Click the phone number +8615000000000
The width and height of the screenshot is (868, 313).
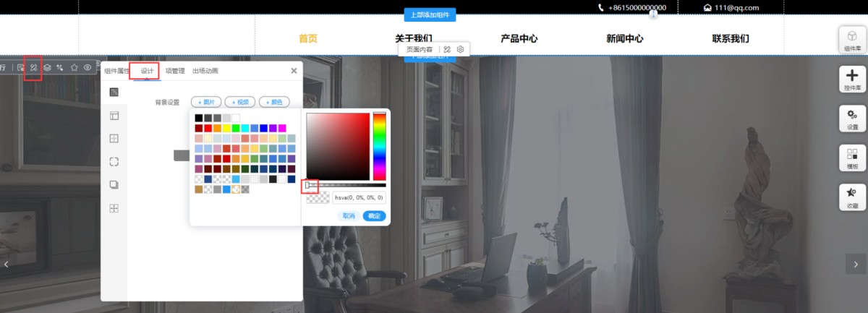[x=637, y=7]
